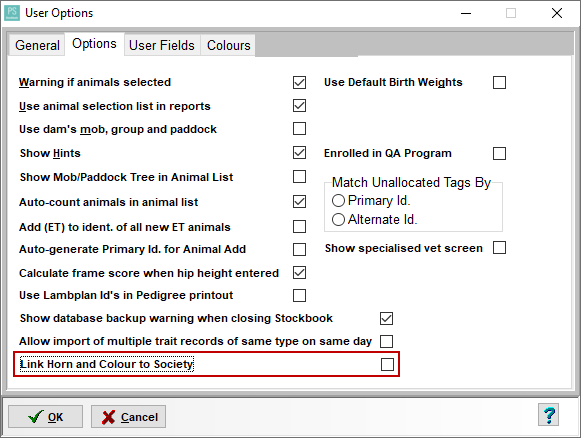Check Auto-generate Primary Id. for Animal Add
The image size is (581, 438).
299,249
